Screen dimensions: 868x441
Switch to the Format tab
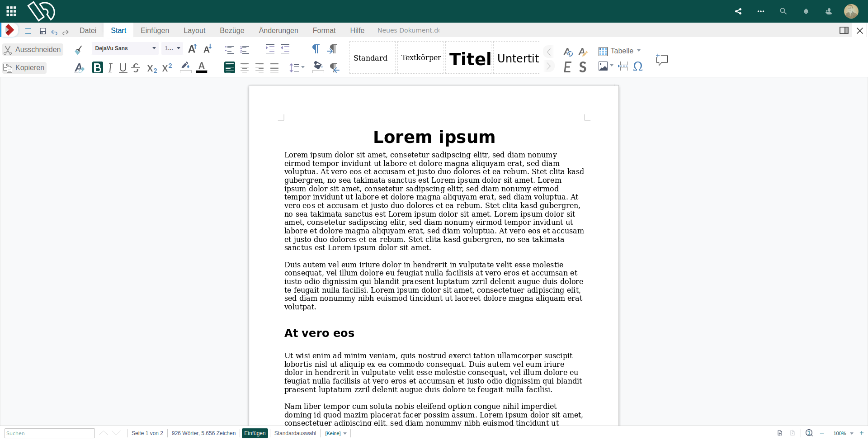click(x=324, y=30)
